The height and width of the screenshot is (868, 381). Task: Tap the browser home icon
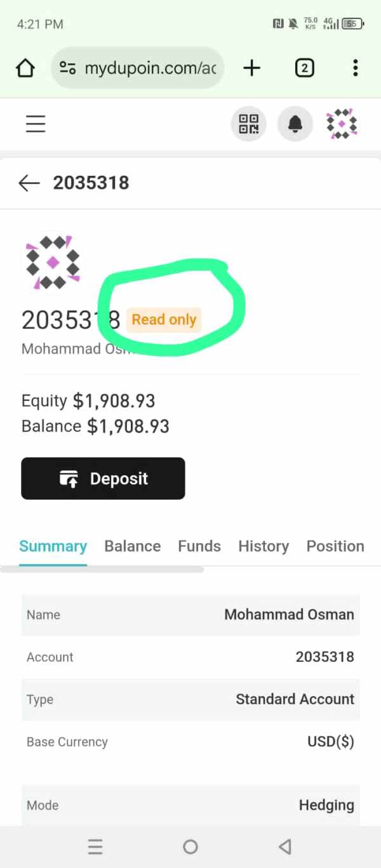pyautogui.click(x=25, y=68)
